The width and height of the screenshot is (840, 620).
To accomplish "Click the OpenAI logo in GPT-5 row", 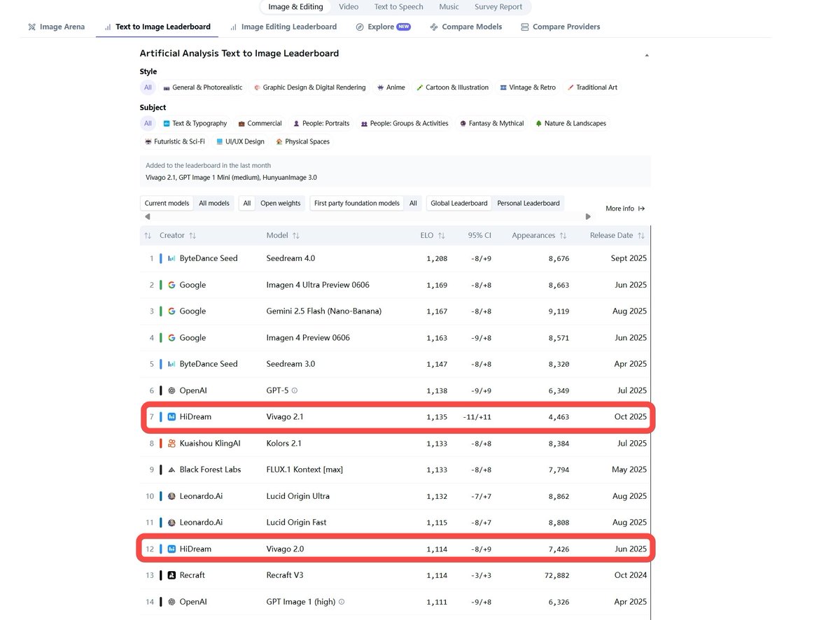I will coord(171,390).
